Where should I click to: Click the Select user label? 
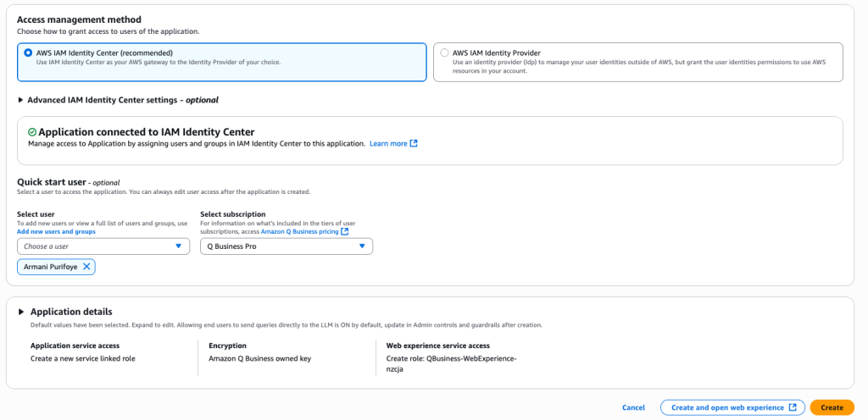click(36, 214)
